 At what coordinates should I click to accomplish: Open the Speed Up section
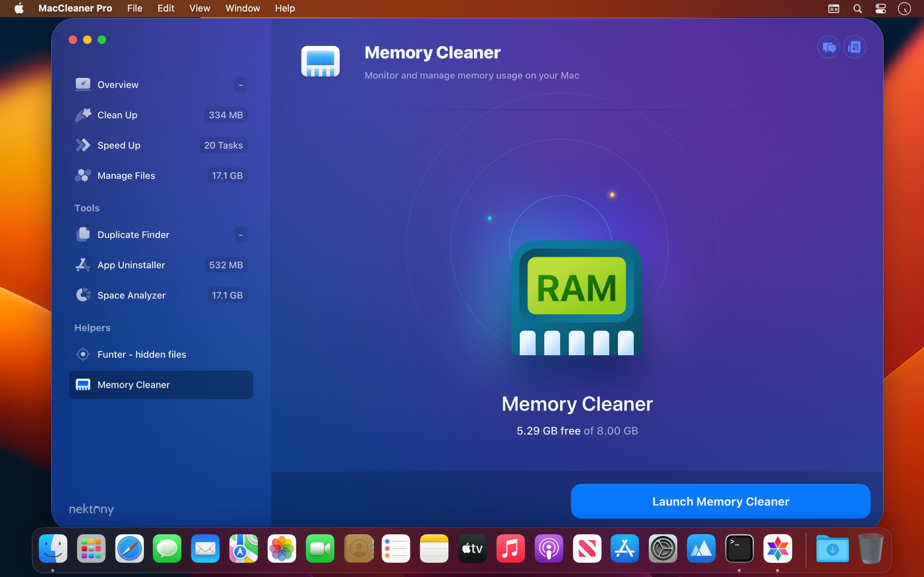(119, 145)
